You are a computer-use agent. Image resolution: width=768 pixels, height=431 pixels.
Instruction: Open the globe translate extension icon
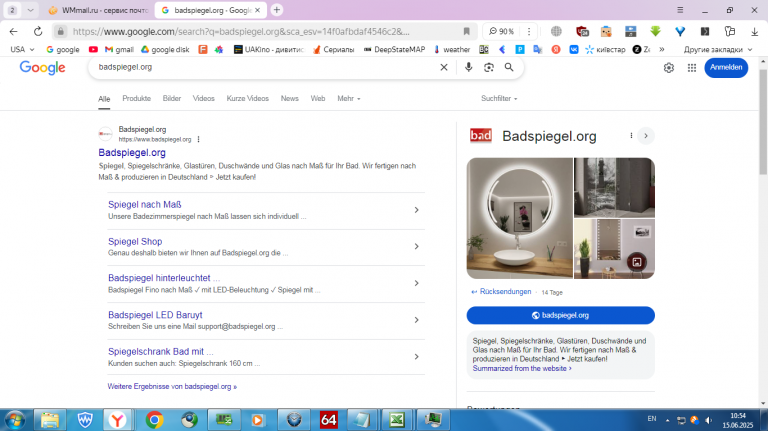click(x=556, y=31)
